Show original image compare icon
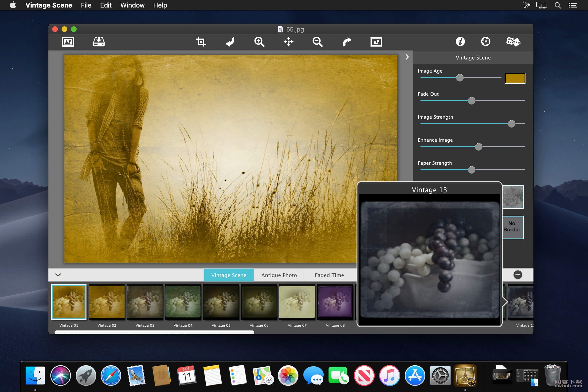The width and height of the screenshot is (588, 392). (376, 42)
